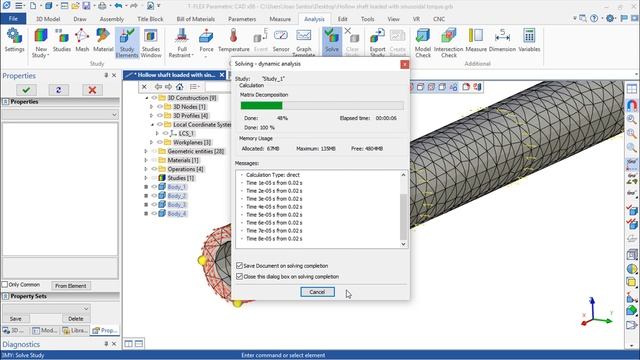
Task: Expand the Studies folder
Action: (146, 178)
